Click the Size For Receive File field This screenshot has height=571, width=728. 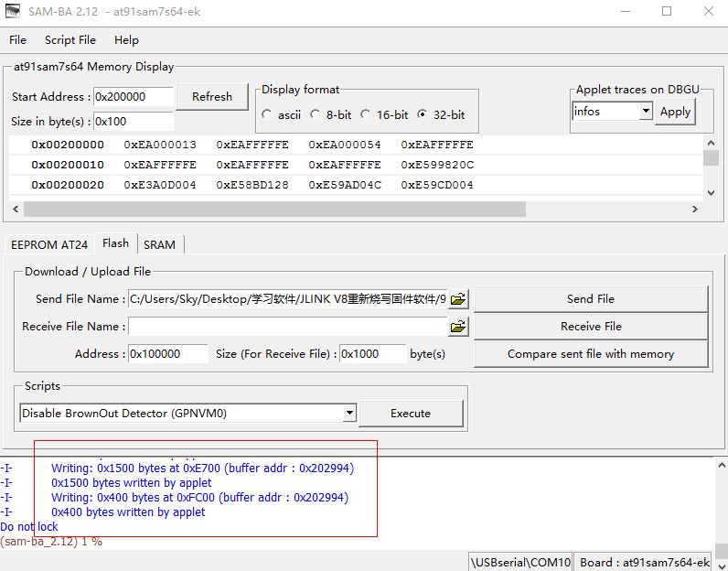point(373,354)
